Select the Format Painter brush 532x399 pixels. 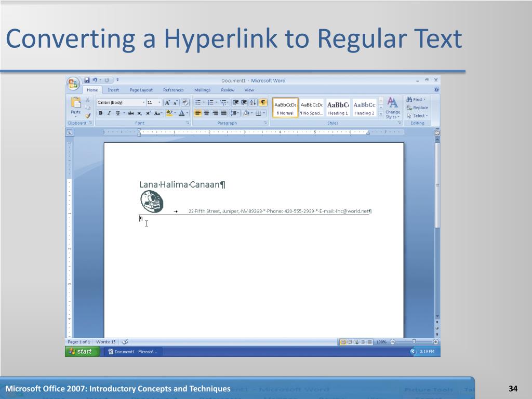(x=87, y=116)
